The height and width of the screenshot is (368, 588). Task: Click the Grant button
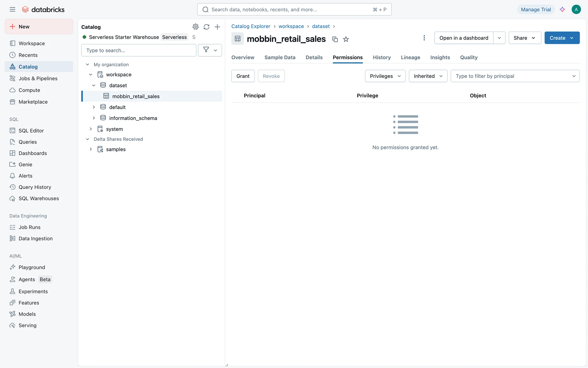[243, 76]
